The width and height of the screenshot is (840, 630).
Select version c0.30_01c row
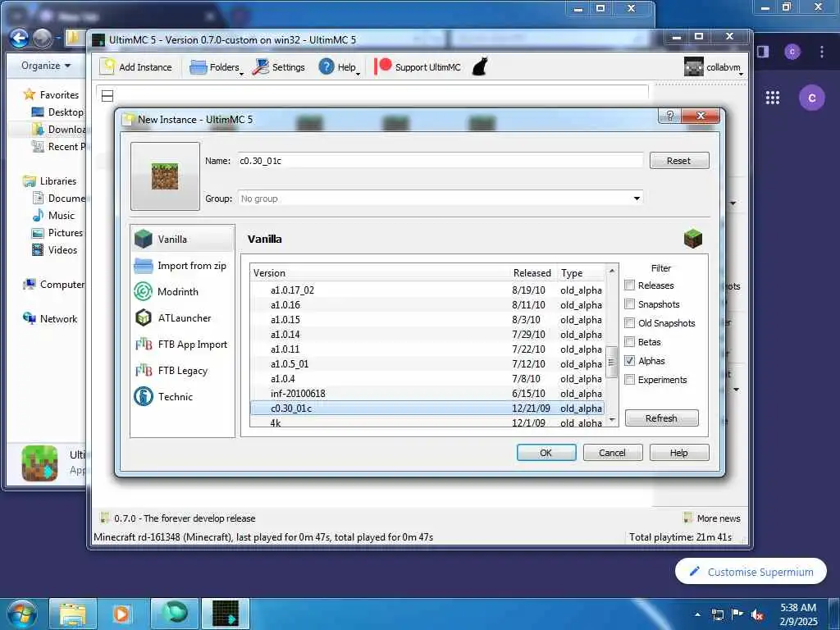(x=427, y=409)
